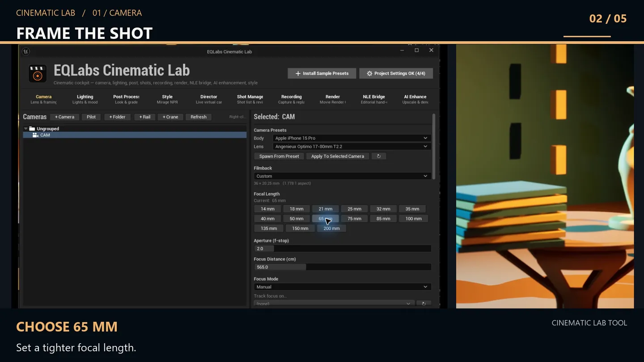The height and width of the screenshot is (362, 644).
Task: Choose the 35 mm focal length
Action: click(412, 209)
